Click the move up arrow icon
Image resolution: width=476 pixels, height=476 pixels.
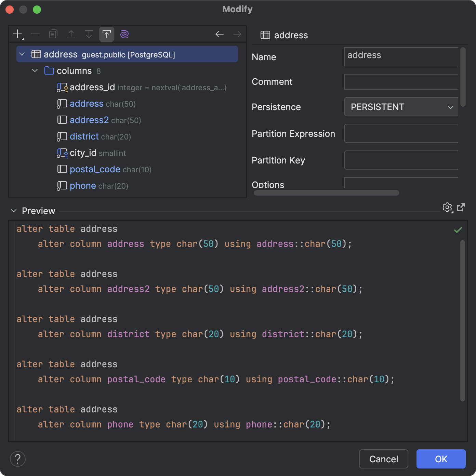(71, 34)
